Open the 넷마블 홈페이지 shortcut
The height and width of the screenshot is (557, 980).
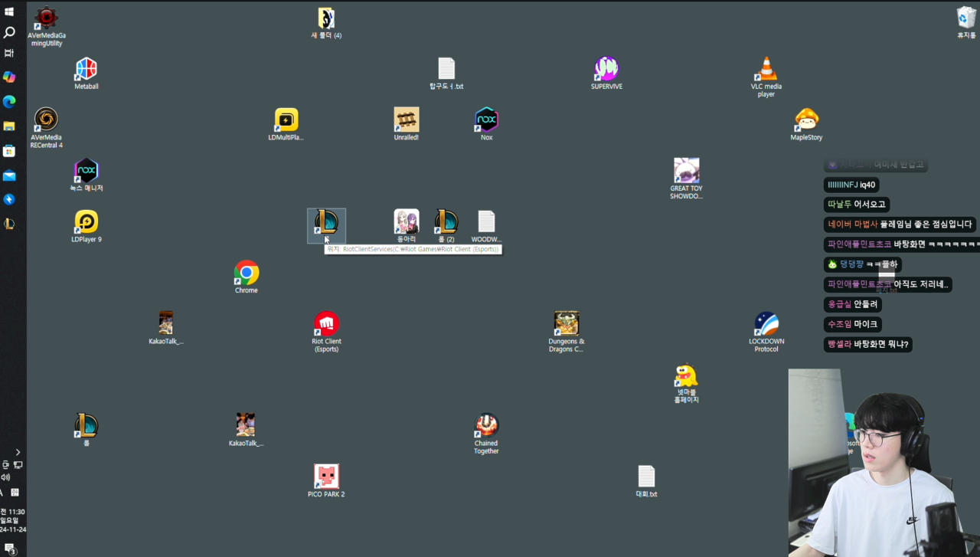pyautogui.click(x=686, y=383)
